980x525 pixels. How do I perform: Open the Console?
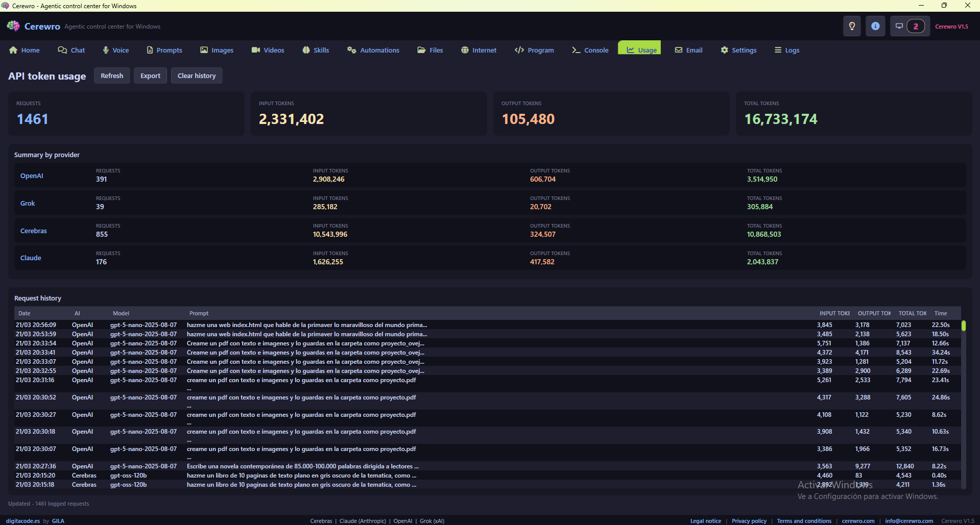click(590, 50)
